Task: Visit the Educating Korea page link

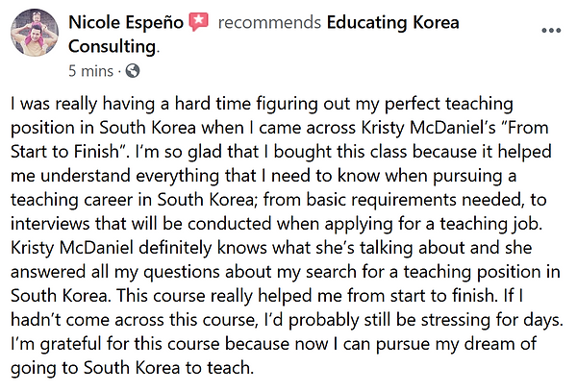Action: coord(392,23)
